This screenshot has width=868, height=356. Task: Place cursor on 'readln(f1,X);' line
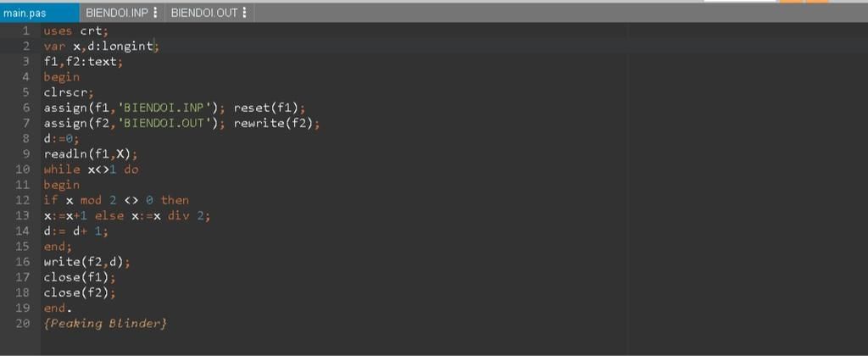(90, 154)
